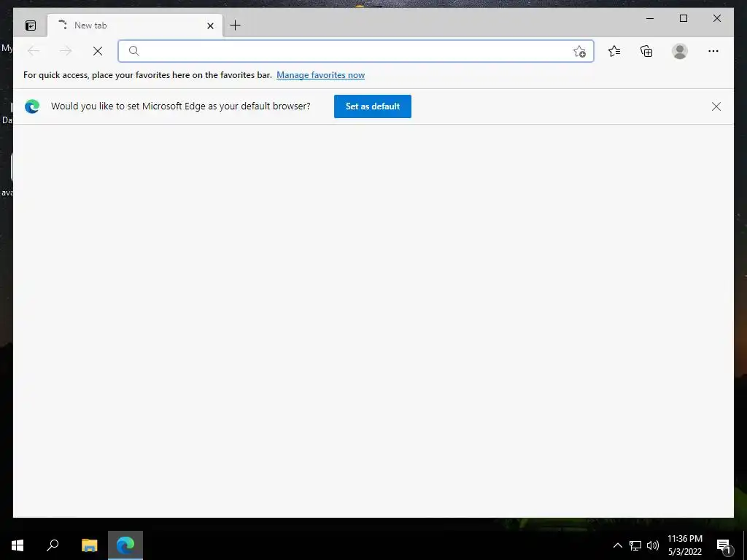
Task: Dismiss the default browser prompt
Action: click(716, 106)
